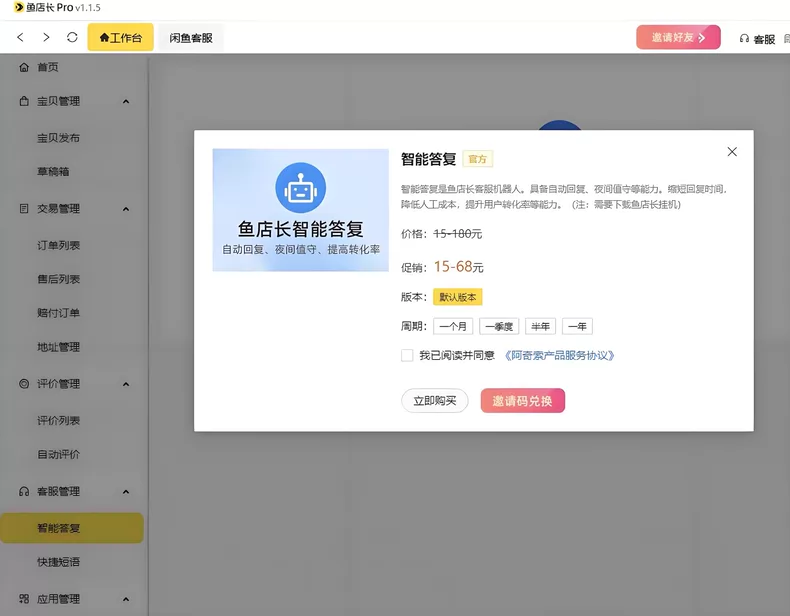Viewport: 790px width, 616px height.
Task: Switch to the 闲鱼客服 tab
Action: (x=191, y=38)
